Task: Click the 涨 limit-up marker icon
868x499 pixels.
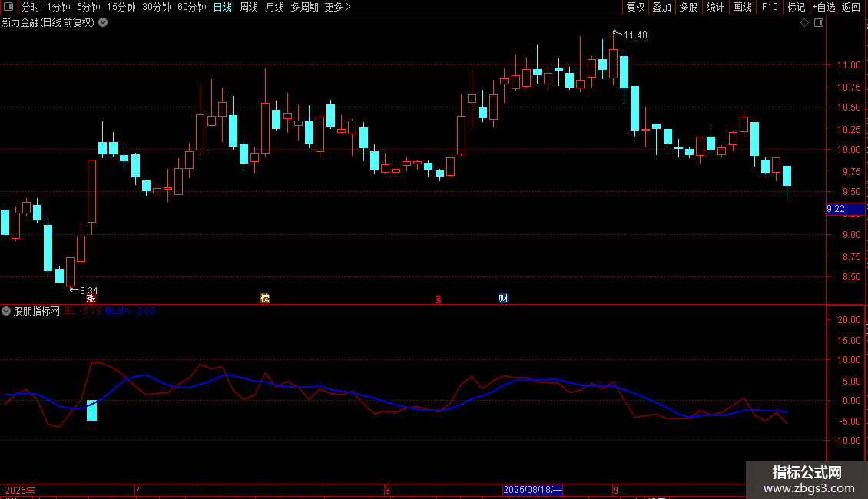Action: [x=91, y=299]
